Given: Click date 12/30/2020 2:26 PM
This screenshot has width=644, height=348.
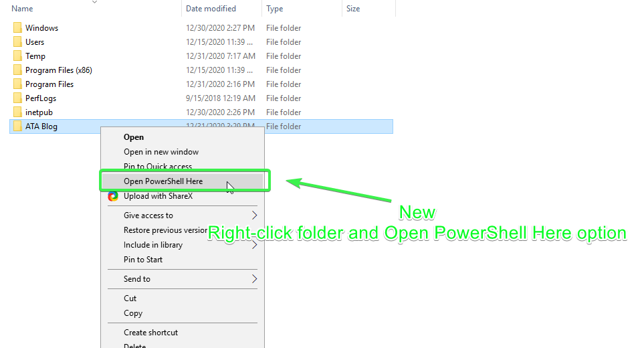Looking at the screenshot, I should coord(220,112).
